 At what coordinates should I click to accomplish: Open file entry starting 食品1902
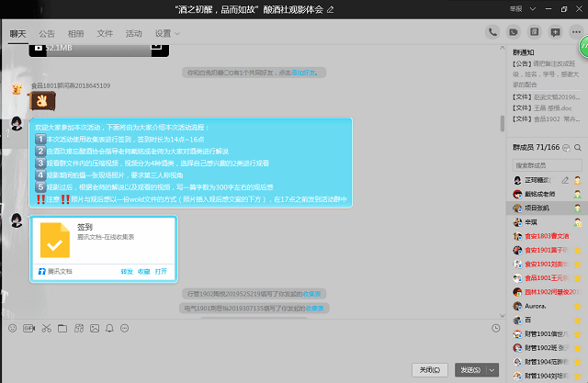(x=546, y=118)
